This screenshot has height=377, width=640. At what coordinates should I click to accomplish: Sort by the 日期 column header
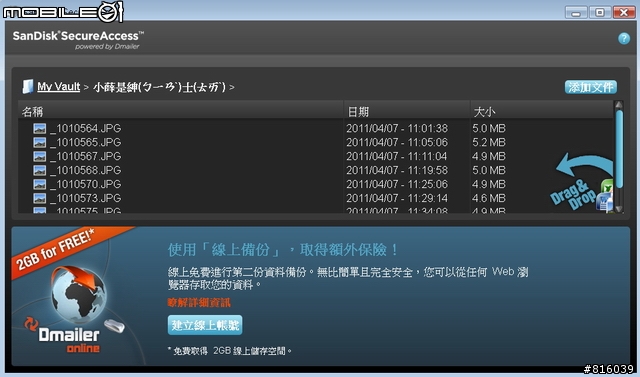pos(407,111)
